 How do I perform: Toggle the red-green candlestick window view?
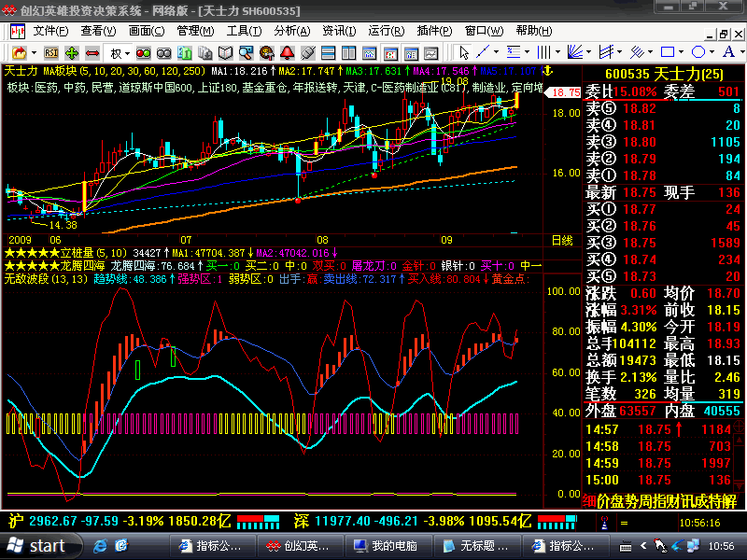(x=390, y=53)
